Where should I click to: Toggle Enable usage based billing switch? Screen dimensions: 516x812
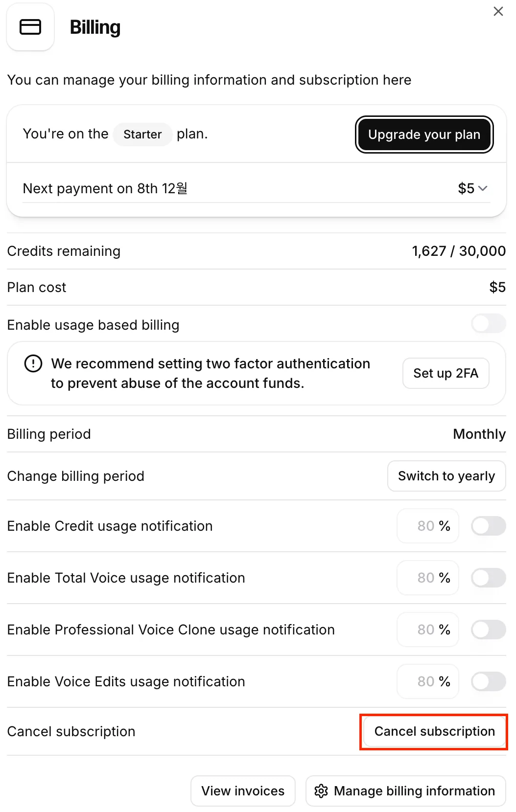[x=489, y=323]
